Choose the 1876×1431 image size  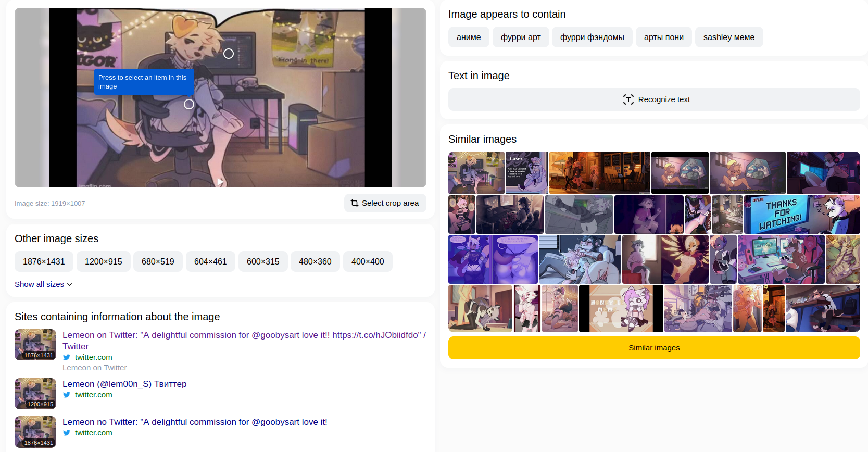pyautogui.click(x=44, y=261)
